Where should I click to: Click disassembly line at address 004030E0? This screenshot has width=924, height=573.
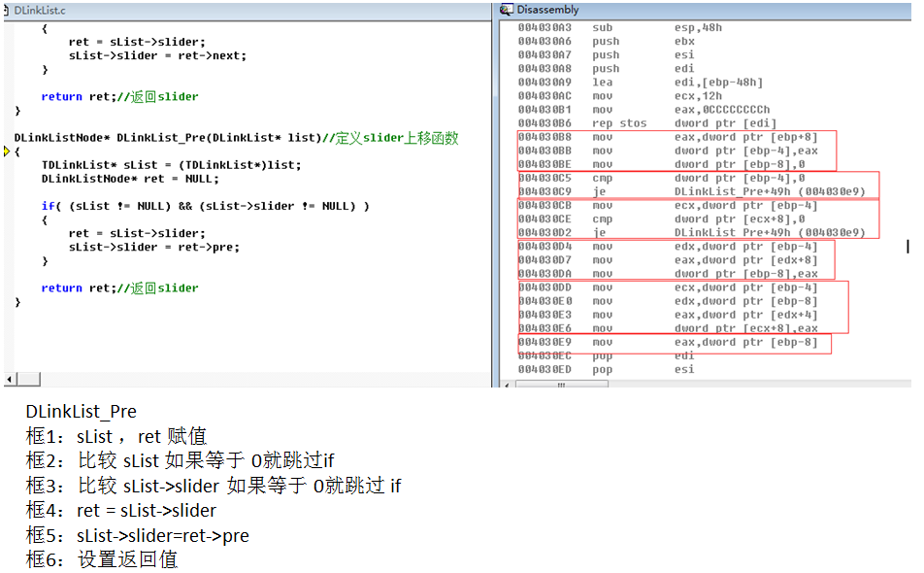tap(668, 301)
